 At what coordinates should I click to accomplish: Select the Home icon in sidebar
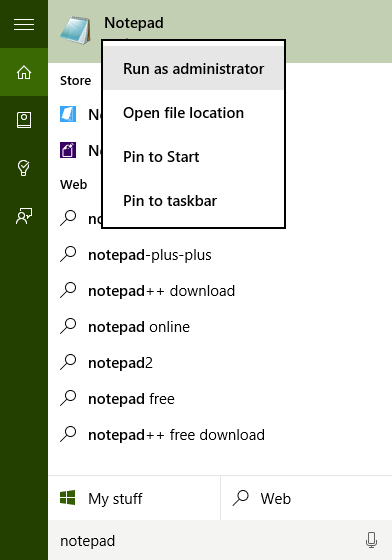tap(24, 72)
